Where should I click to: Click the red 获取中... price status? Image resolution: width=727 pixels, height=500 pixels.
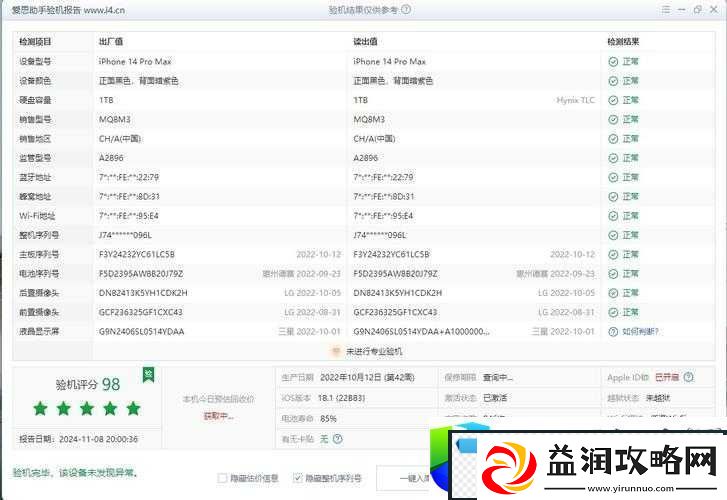(x=218, y=416)
